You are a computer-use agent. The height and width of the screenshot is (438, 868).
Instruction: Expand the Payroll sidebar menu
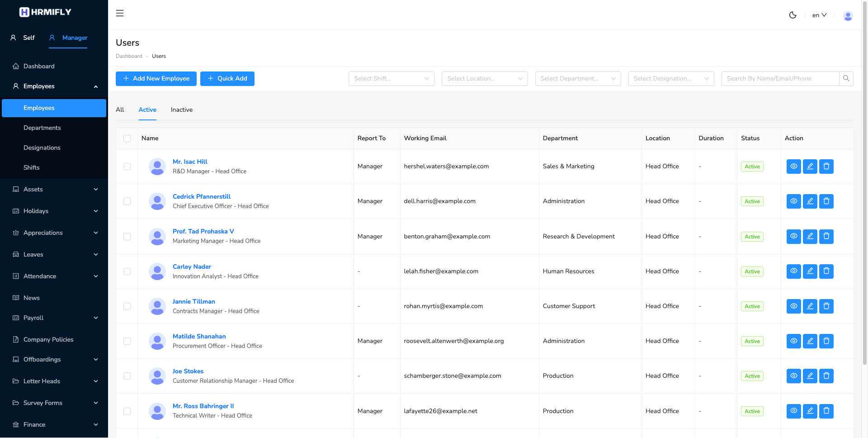54,318
